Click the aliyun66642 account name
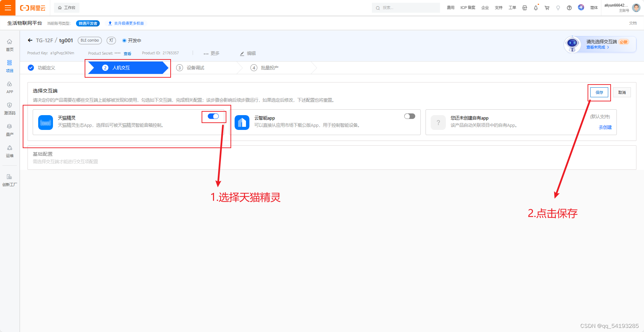The height and width of the screenshot is (332, 644). pos(616,5)
